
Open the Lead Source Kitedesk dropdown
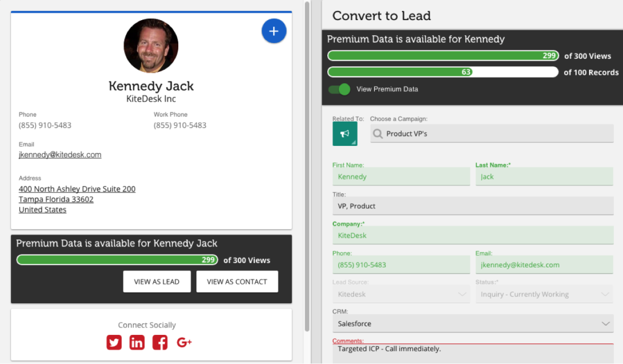click(402, 294)
